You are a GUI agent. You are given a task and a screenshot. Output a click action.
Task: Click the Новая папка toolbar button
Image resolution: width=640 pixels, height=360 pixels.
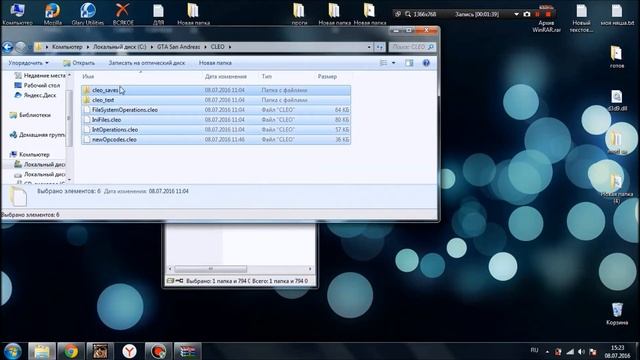pos(215,63)
